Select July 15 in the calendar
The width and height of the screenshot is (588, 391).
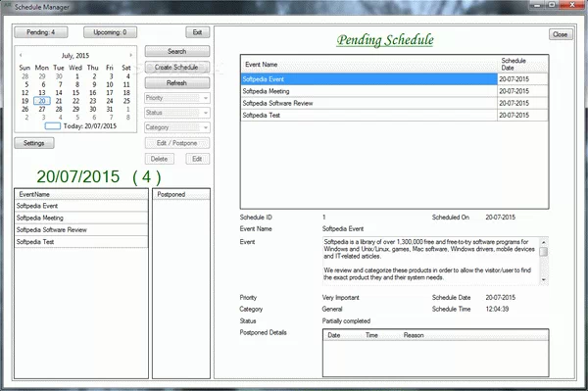tap(75, 92)
